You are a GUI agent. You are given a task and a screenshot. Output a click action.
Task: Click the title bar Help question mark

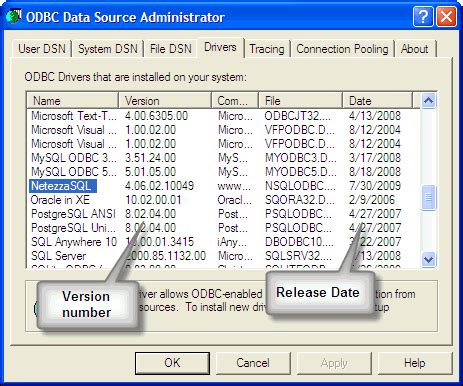tap(423, 17)
